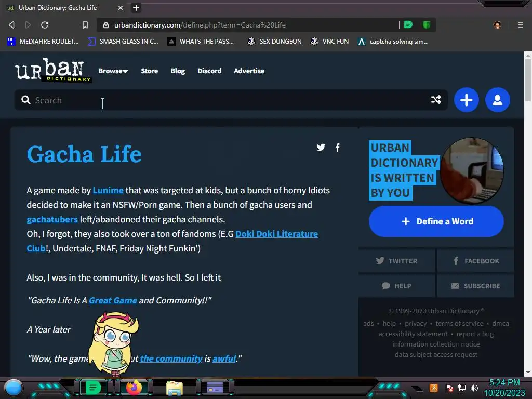
Task: Follow Doki Doki Literature link
Action: pos(276,234)
